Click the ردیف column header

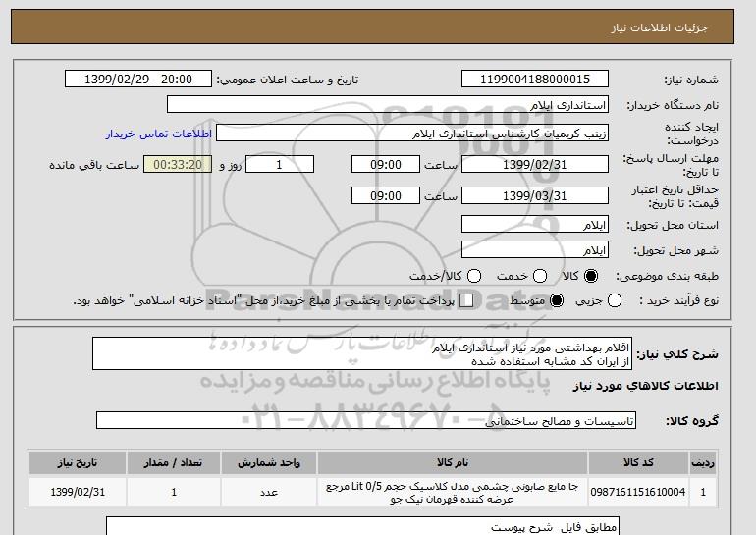click(x=703, y=462)
